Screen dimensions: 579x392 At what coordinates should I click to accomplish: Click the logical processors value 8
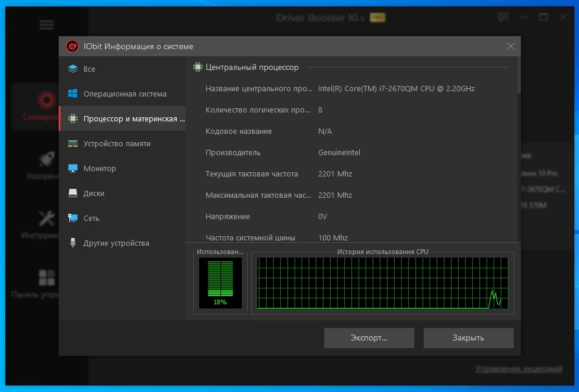click(x=320, y=110)
